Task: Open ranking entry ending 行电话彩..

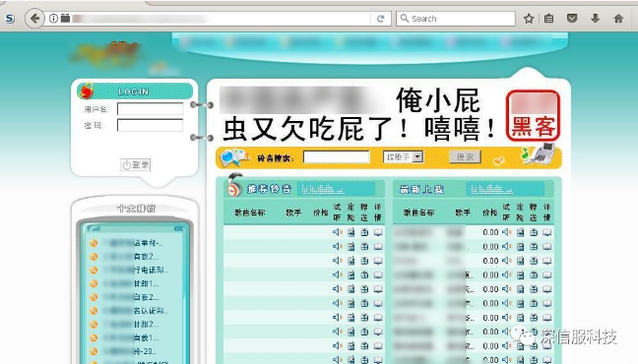Action: (x=136, y=271)
